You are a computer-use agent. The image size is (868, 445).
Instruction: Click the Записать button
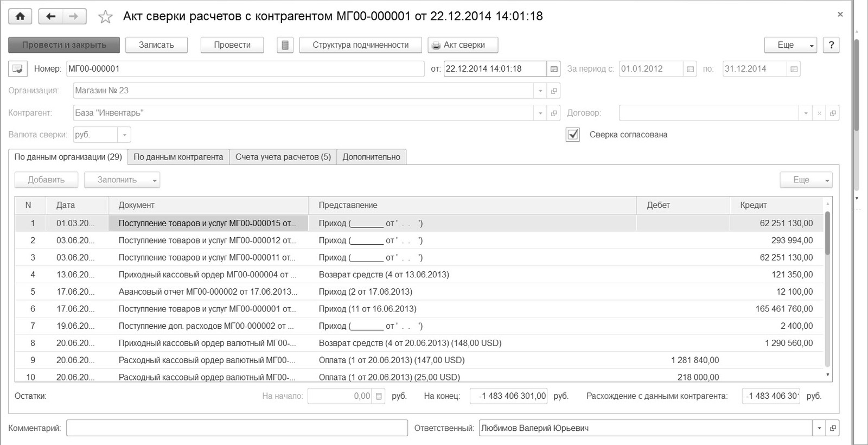coord(156,45)
